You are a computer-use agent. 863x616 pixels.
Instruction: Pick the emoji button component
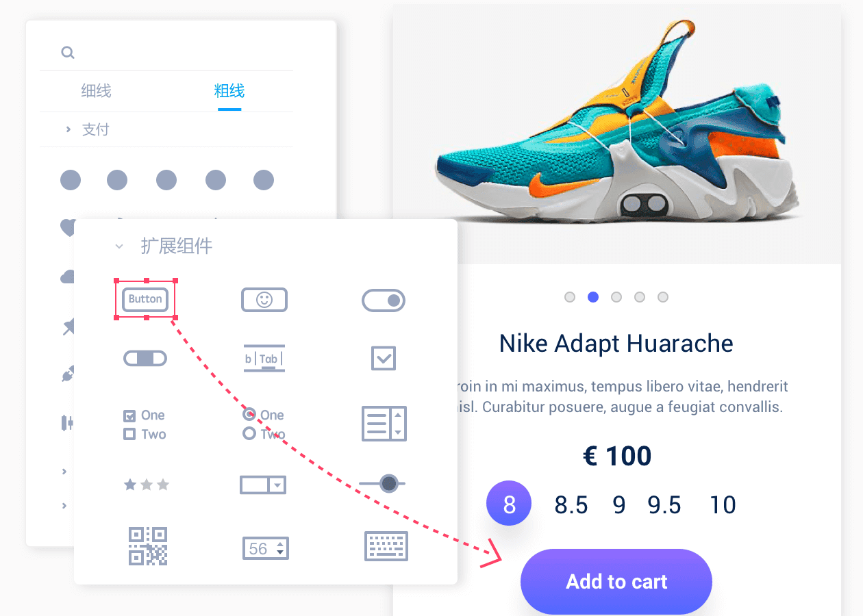tap(264, 300)
